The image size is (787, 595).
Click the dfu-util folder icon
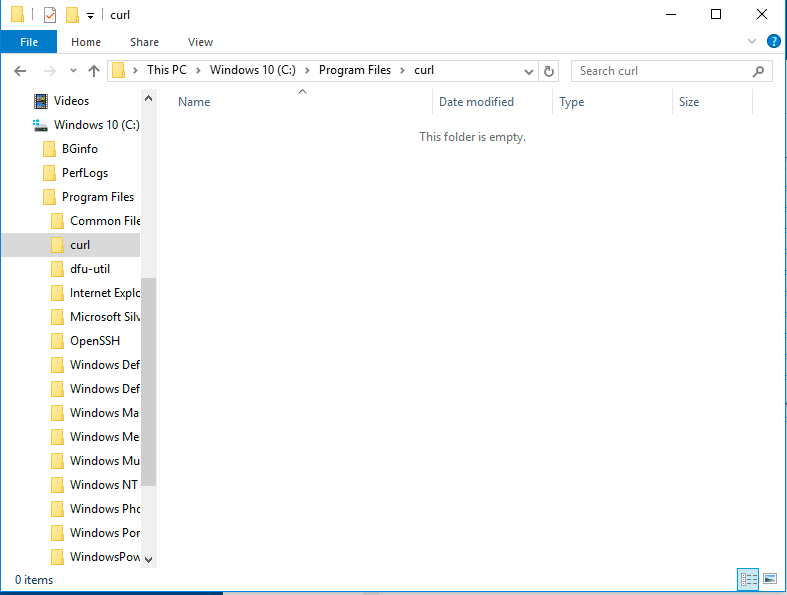57,269
